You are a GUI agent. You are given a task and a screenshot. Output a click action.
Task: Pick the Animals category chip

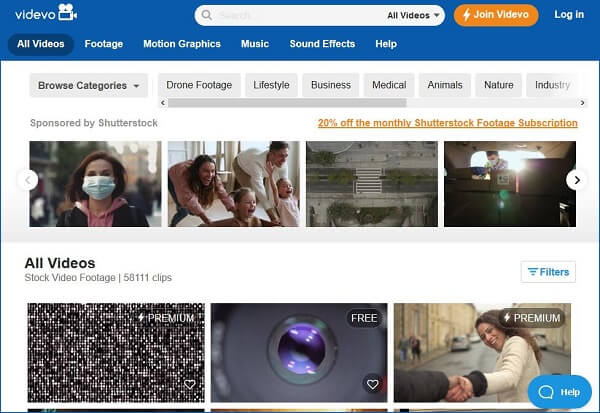pyautogui.click(x=445, y=85)
